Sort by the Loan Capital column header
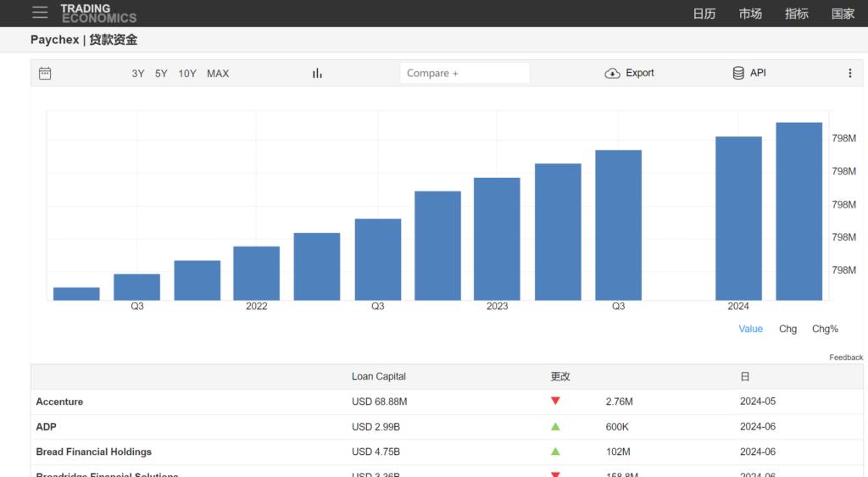 tap(379, 376)
